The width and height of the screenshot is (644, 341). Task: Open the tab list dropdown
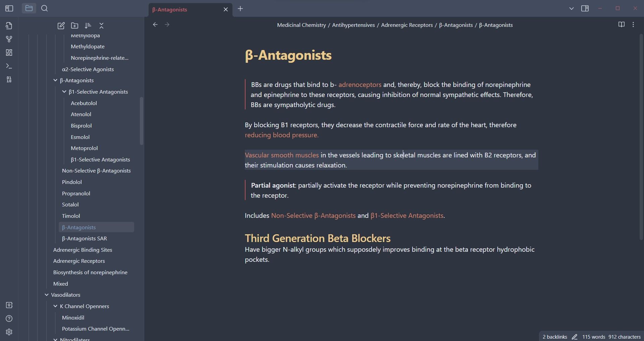[571, 8]
